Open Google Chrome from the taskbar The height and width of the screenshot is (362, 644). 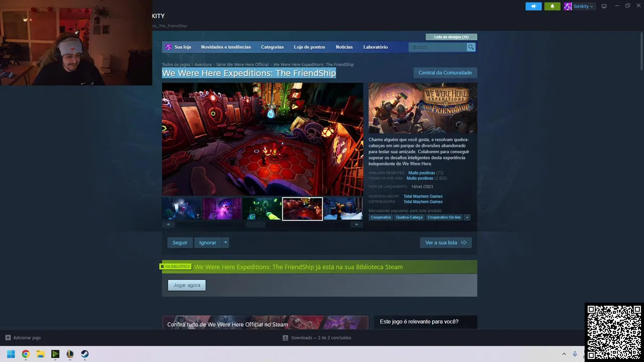[26, 354]
